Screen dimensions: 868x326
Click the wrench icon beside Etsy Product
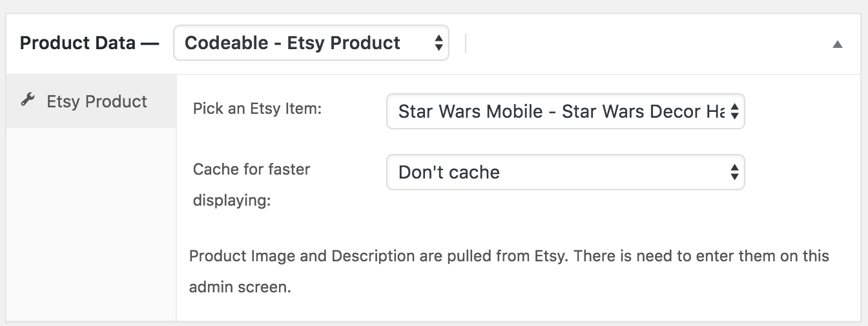27,100
